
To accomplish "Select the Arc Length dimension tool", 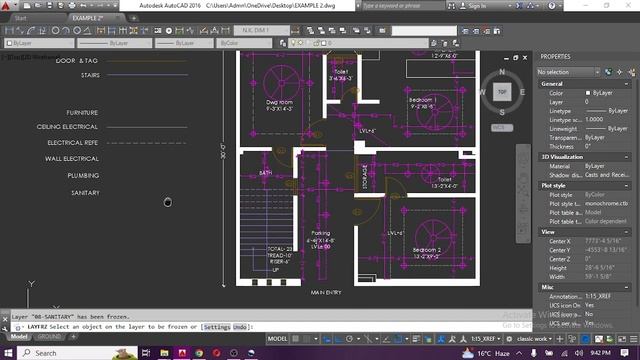I will click(31, 31).
